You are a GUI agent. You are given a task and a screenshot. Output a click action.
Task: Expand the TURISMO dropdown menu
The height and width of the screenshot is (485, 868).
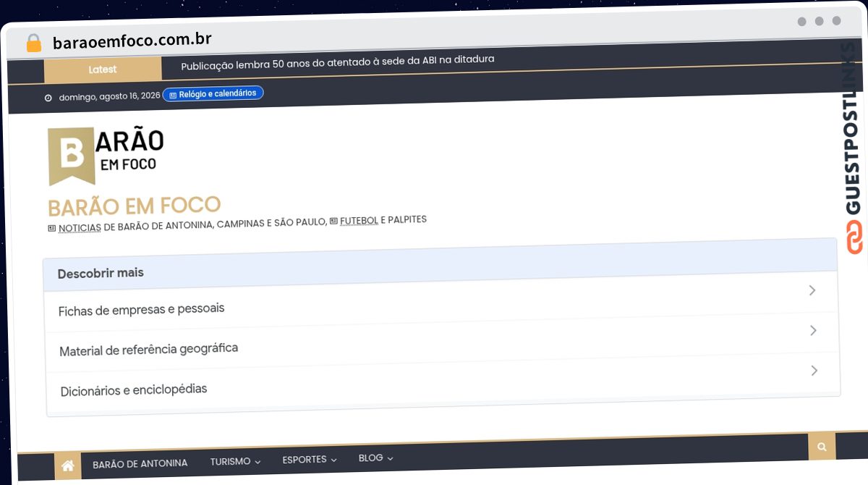tap(236, 461)
